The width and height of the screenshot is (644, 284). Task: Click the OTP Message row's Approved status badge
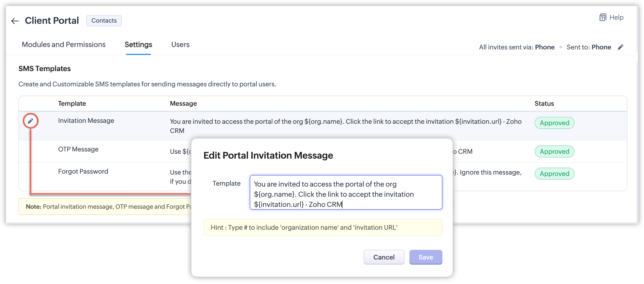tap(554, 151)
